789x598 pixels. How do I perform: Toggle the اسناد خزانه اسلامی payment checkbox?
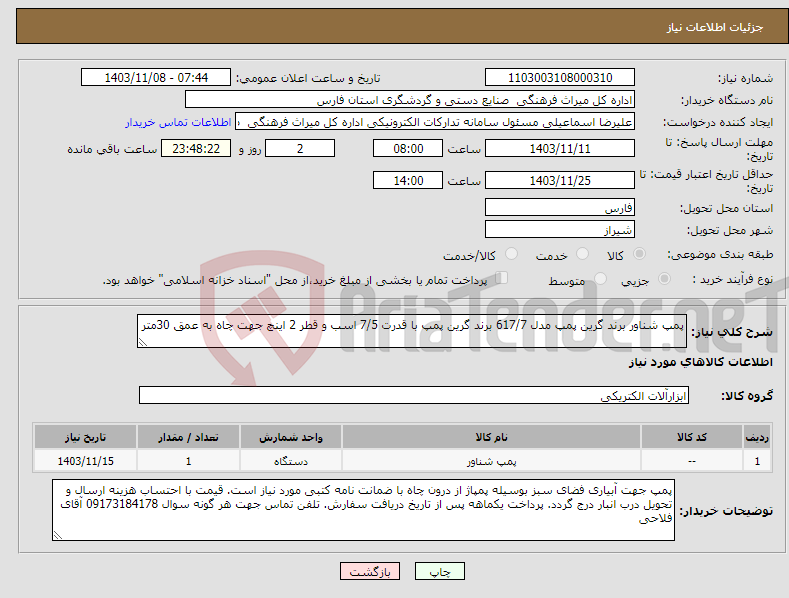(502, 278)
